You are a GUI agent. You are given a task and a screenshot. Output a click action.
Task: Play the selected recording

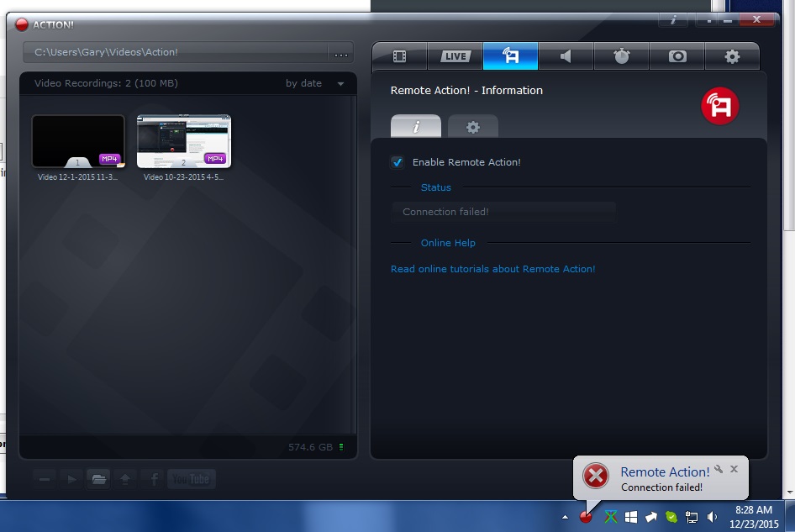[71, 479]
